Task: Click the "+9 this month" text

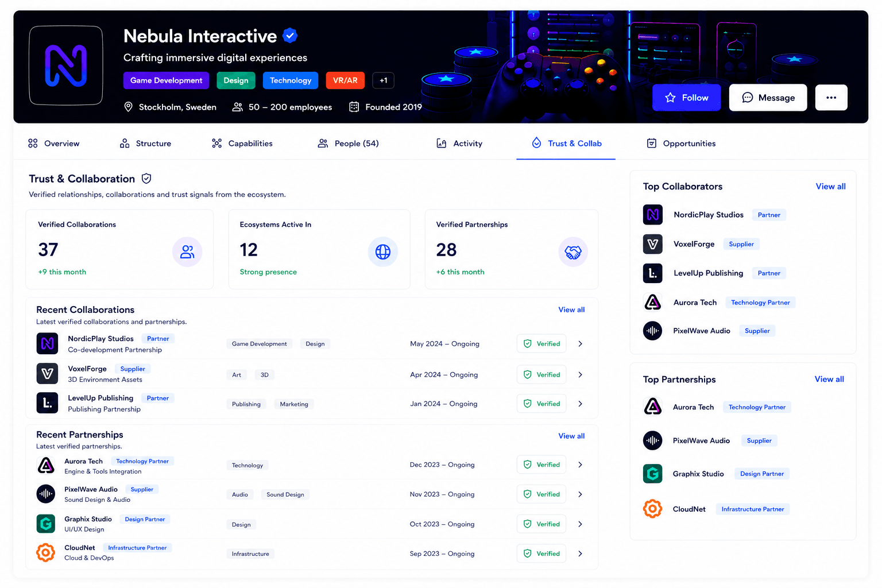Action: coord(62,272)
